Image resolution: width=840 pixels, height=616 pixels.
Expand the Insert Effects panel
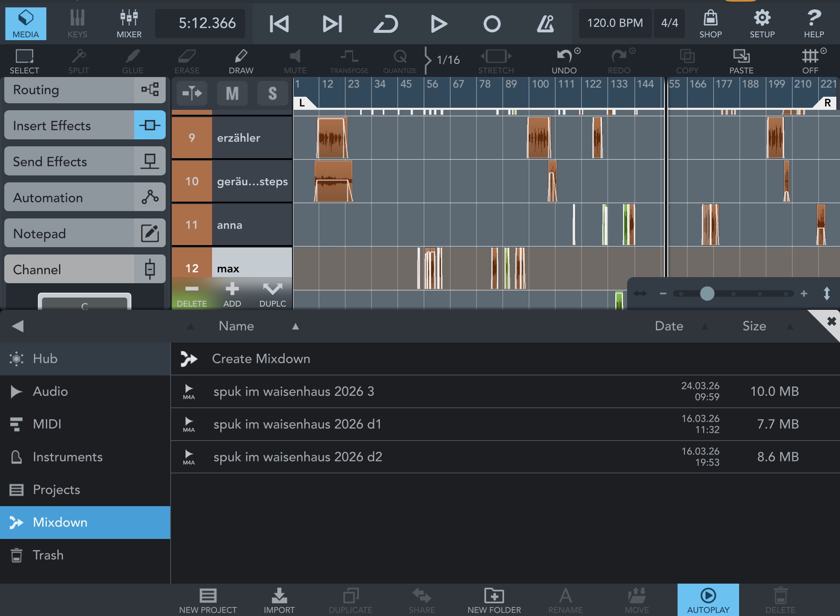coord(84,125)
